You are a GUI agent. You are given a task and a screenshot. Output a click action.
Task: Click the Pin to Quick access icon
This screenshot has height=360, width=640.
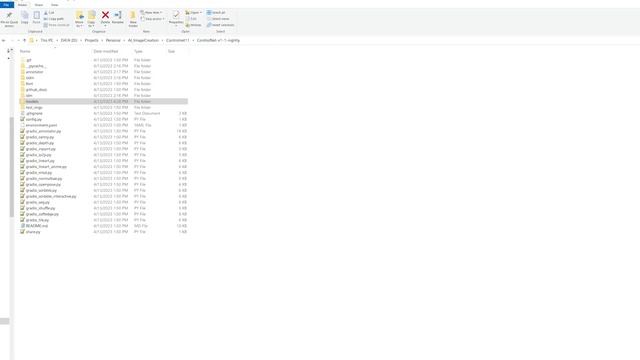click(9, 16)
